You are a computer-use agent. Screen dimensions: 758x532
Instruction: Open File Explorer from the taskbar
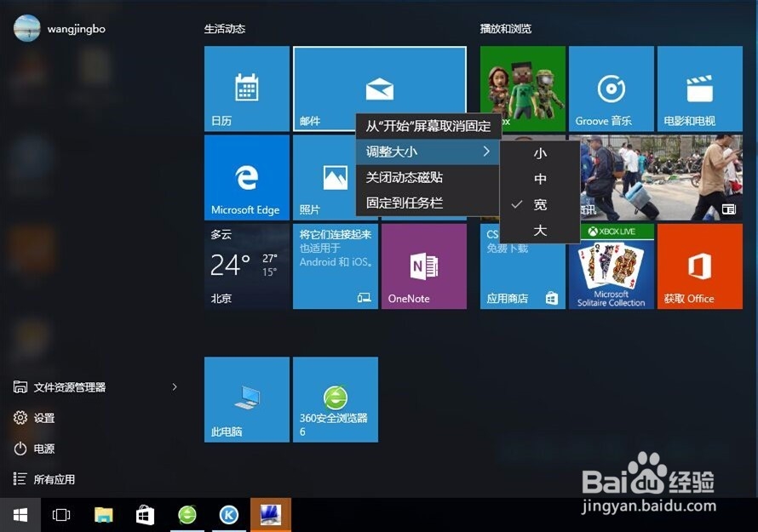(103, 515)
